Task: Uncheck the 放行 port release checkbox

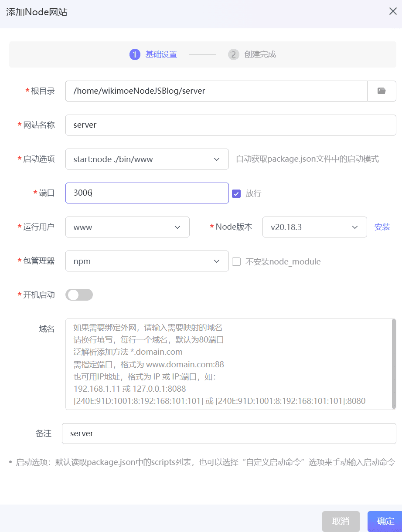Action: pyautogui.click(x=236, y=193)
